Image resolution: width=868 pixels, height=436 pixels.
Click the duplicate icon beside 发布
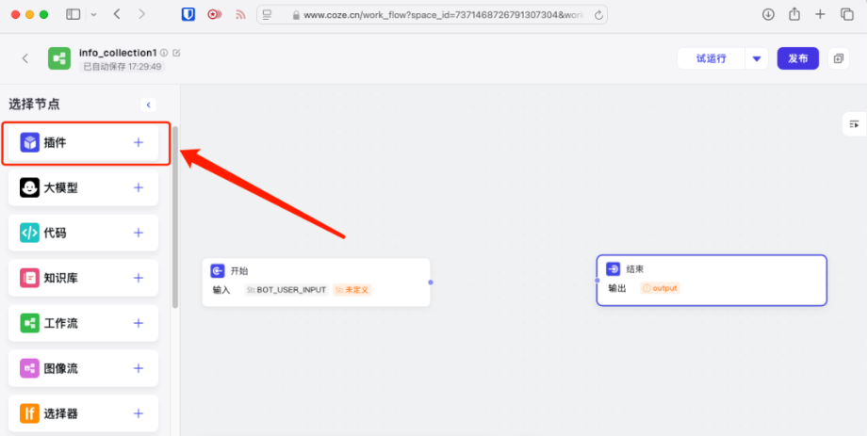click(839, 58)
